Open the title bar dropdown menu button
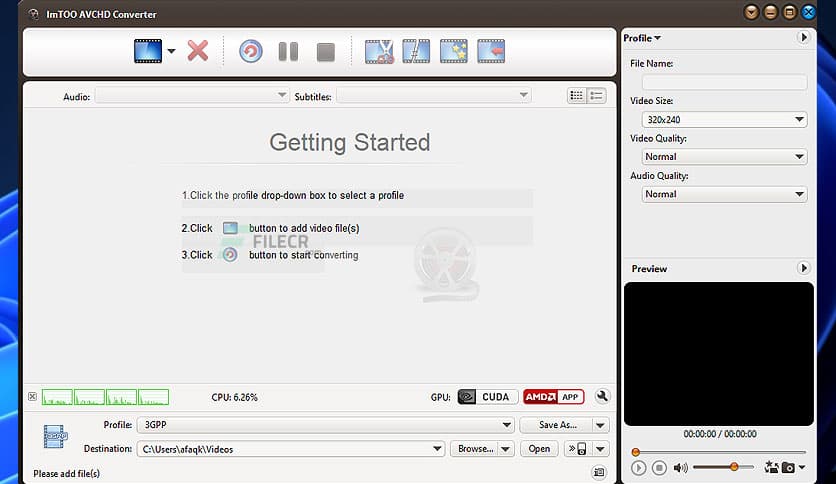The height and width of the screenshot is (484, 836). coord(751,12)
